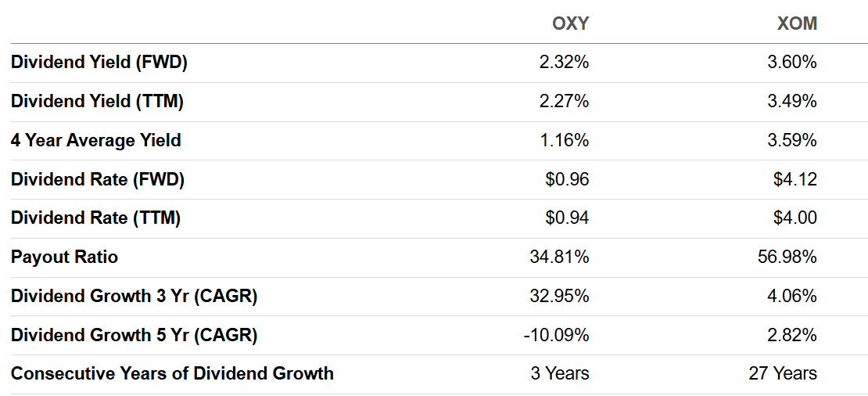Select the $0.96 OXY dividend rate value
The height and width of the screenshot is (396, 868).
567,180
